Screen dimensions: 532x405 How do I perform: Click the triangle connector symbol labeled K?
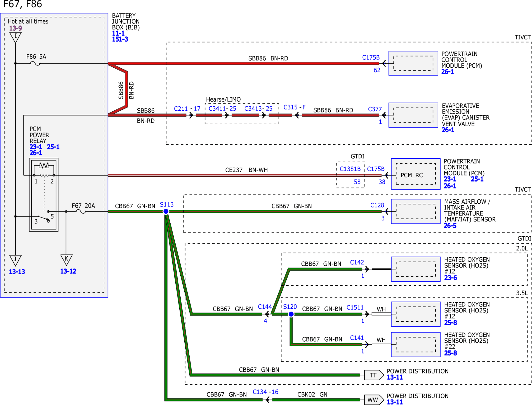click(66, 260)
